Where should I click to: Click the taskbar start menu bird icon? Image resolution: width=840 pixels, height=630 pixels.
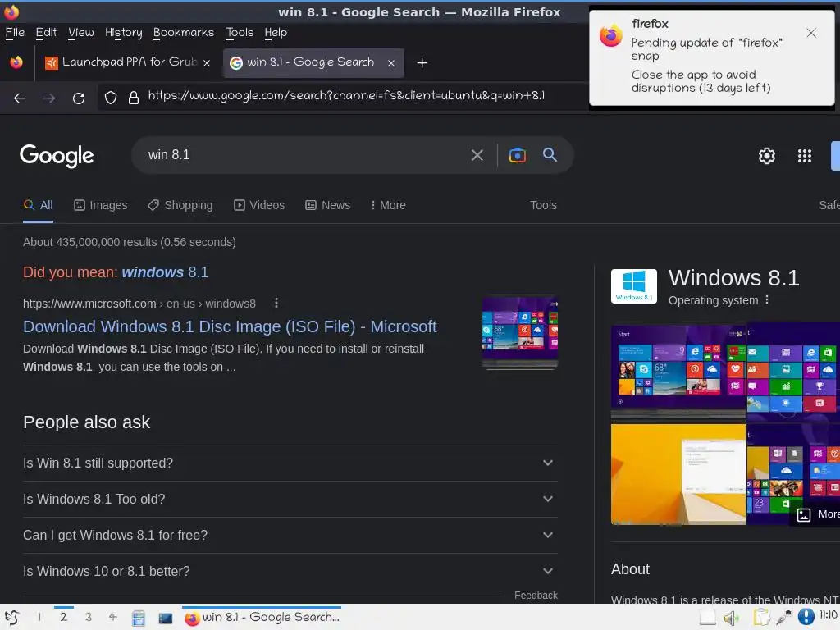click(x=11, y=618)
